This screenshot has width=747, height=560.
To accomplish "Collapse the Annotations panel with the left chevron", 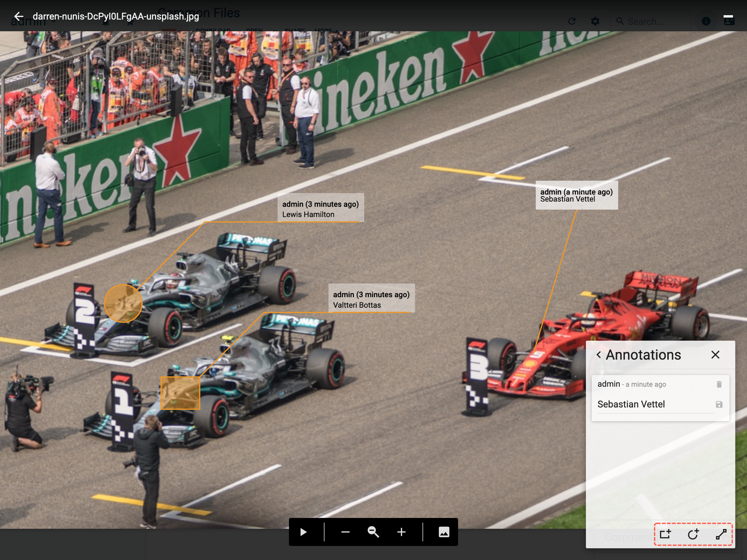I will [x=599, y=355].
